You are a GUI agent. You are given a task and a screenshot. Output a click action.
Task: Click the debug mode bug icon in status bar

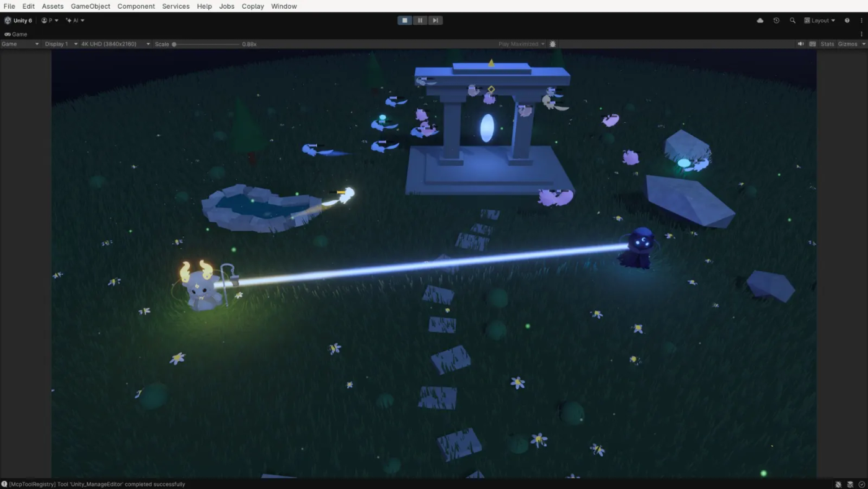point(838,484)
